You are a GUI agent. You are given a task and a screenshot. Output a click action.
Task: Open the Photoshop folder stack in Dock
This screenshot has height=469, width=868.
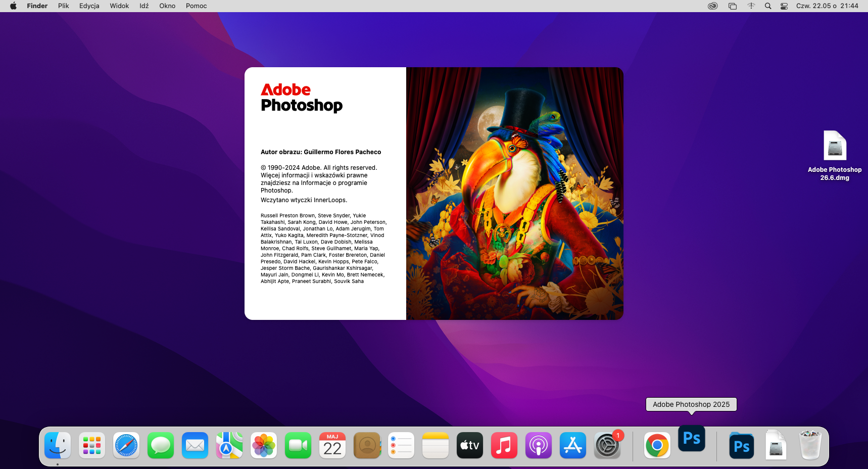pos(741,445)
